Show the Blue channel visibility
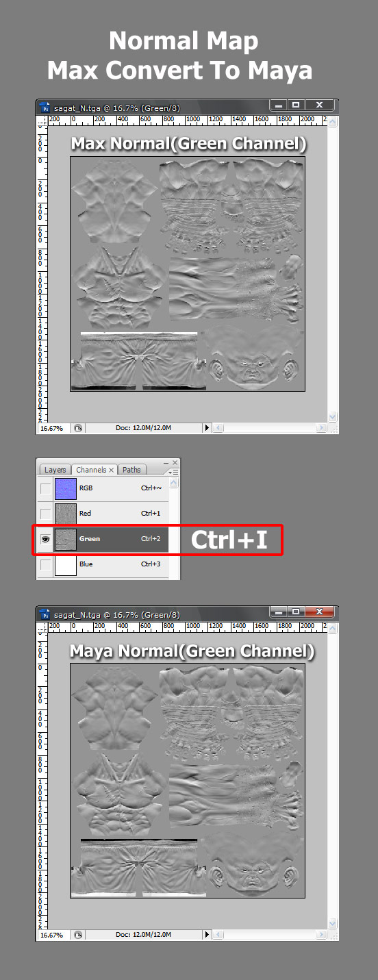 [45, 564]
